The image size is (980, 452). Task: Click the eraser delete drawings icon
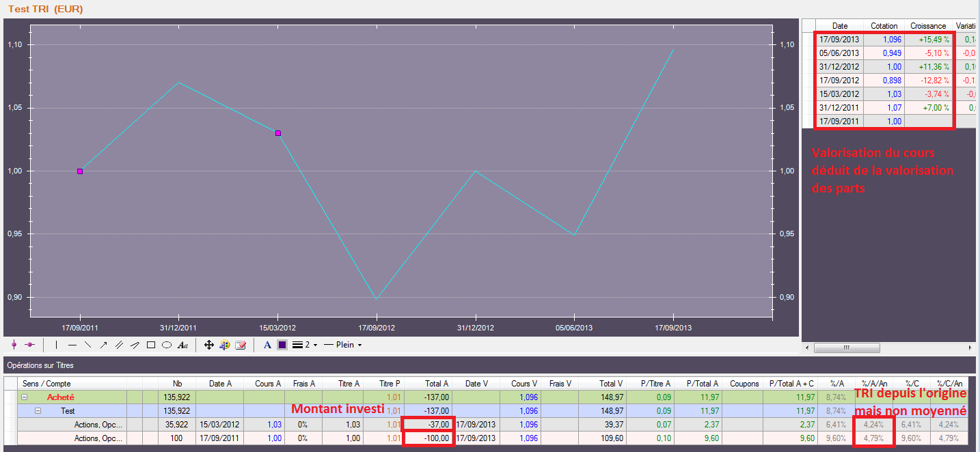click(x=241, y=345)
